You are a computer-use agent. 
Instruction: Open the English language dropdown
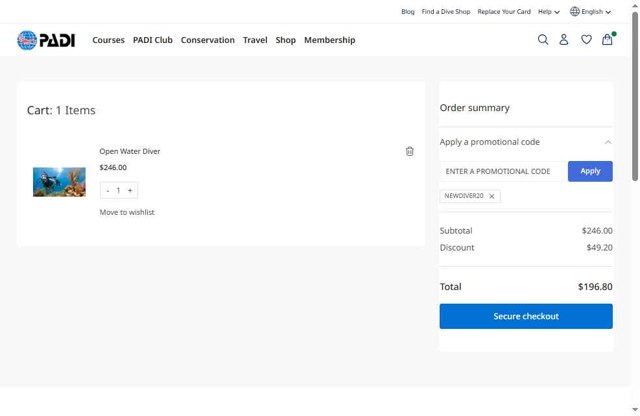[596, 11]
